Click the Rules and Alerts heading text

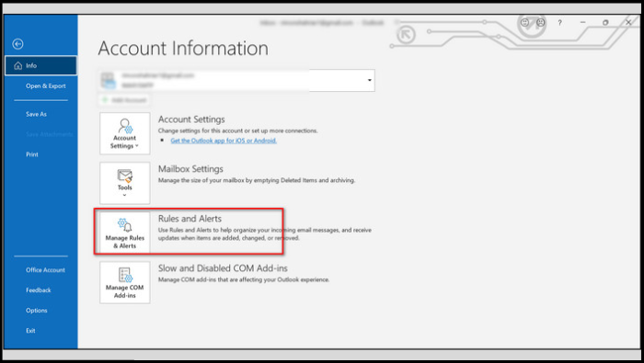coord(190,219)
